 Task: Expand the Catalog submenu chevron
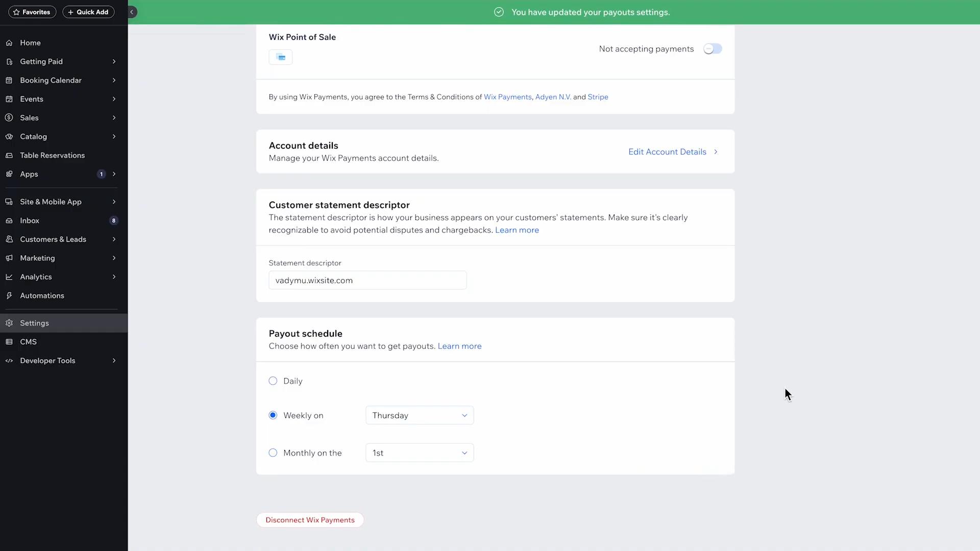point(114,137)
